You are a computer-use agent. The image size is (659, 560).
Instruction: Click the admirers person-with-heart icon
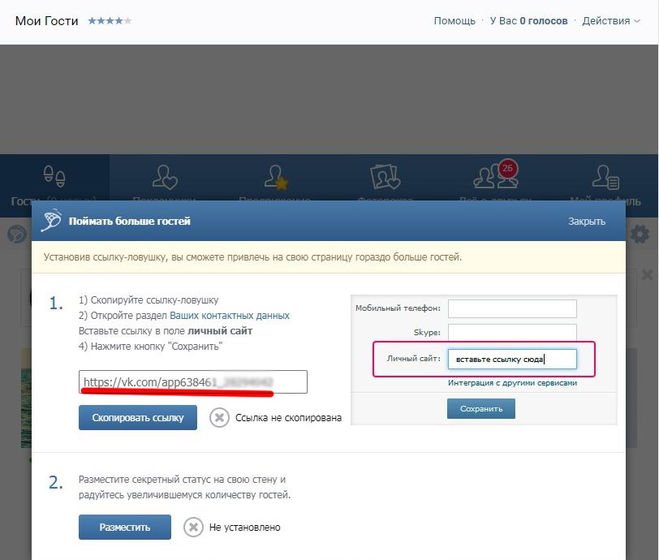coord(165,178)
